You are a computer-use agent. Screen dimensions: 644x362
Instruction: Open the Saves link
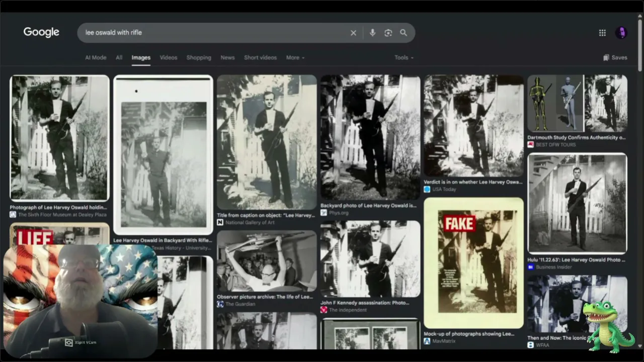[615, 58]
